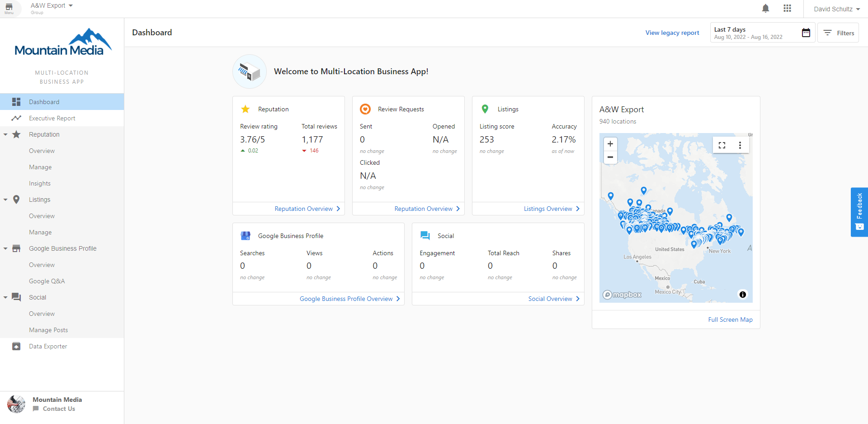Click the welcome storefront illustration icon
This screenshot has height=424, width=868.
250,71
